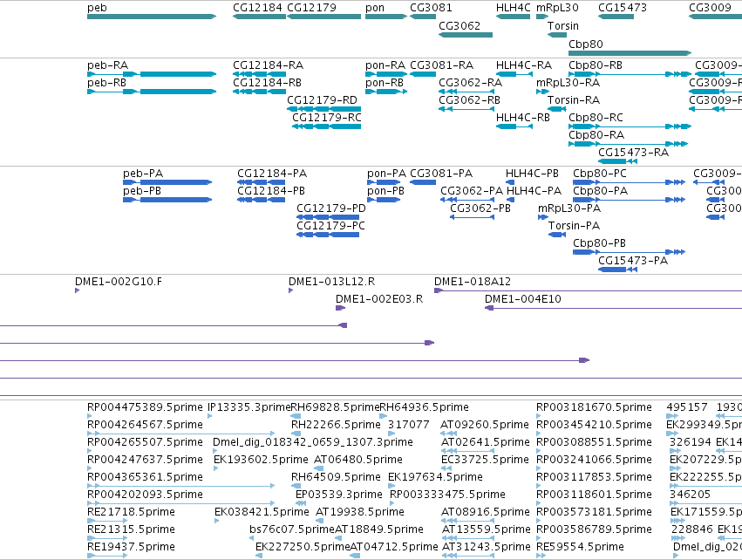Viewport: 742px width, 560px height.
Task: Select the peb-PB protein label
Action: point(142,191)
